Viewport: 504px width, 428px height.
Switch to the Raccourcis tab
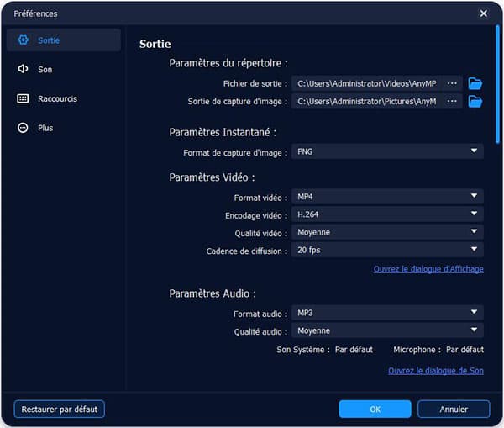tap(57, 98)
